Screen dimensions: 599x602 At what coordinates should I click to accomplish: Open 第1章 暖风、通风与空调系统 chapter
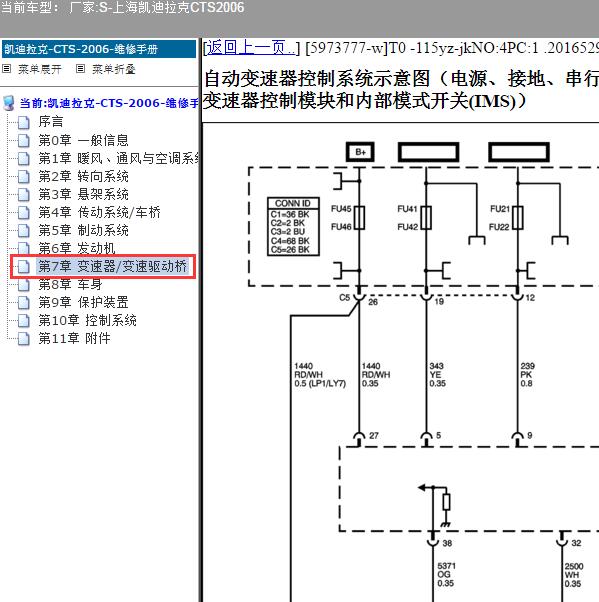point(119,158)
